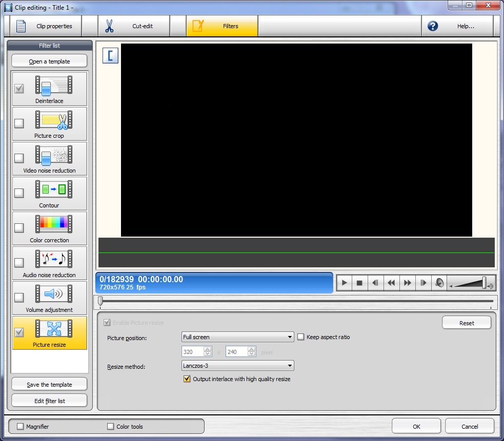The image size is (504, 441).
Task: Switch to the Clip properties tab
Action: click(x=46, y=26)
